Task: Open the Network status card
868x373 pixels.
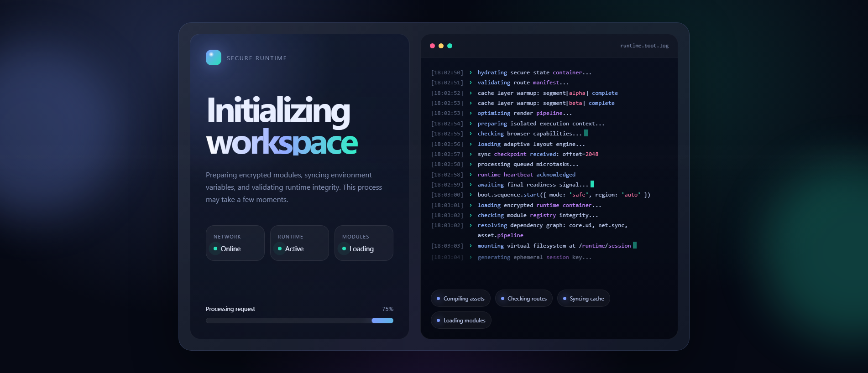Action: [235, 243]
